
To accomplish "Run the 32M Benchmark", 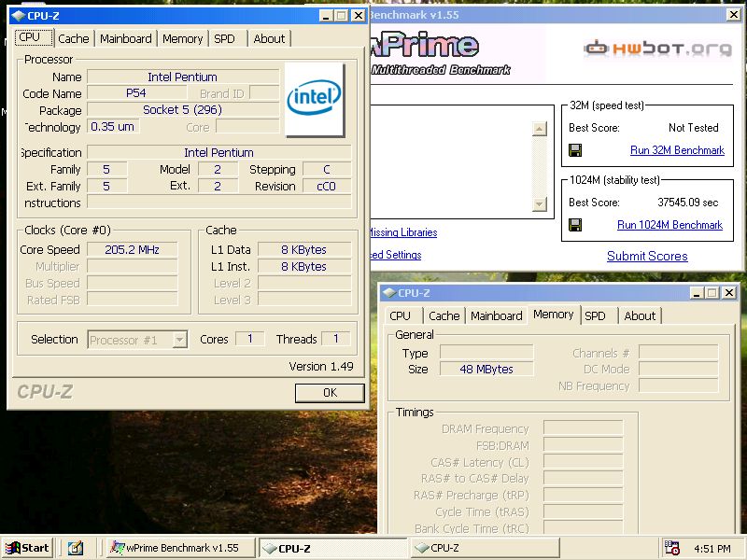I will 677,150.
